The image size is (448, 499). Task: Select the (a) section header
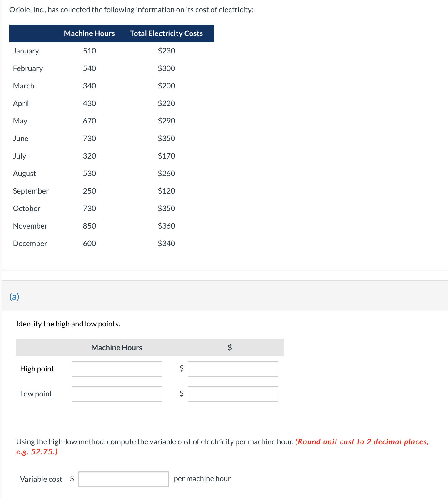(14, 296)
